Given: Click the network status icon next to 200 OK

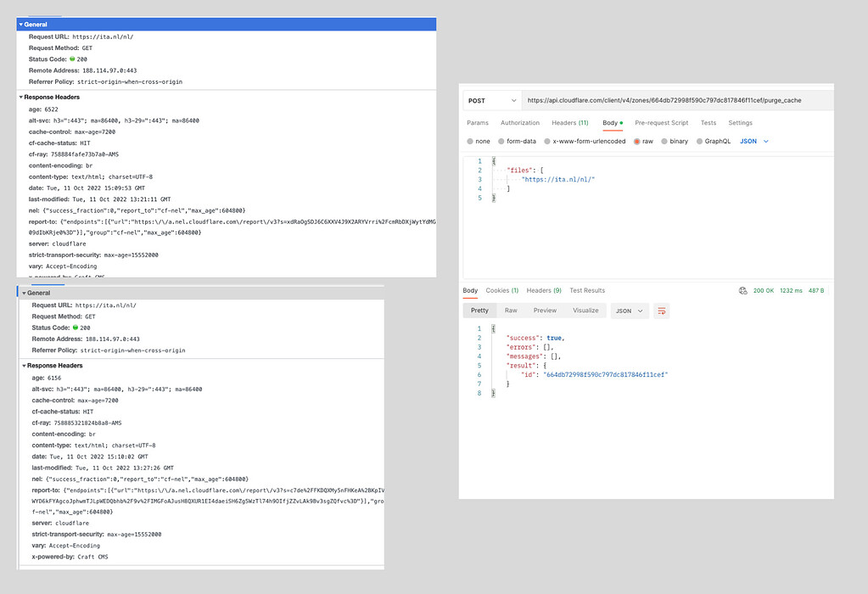Looking at the screenshot, I should pos(744,290).
